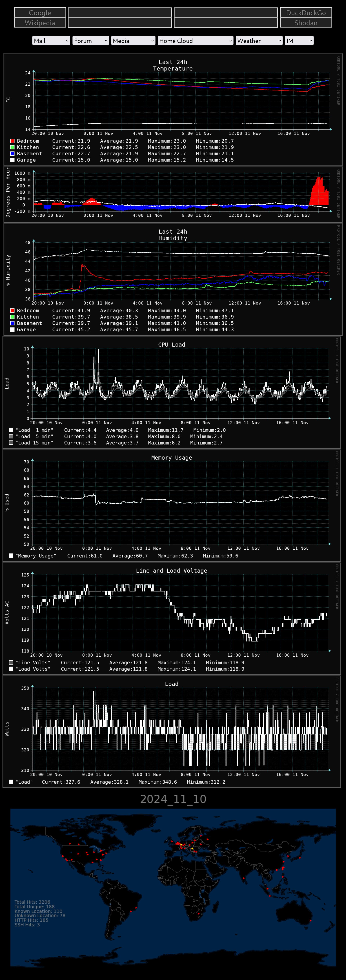Focus the search field next to DuckDuckGo
The width and height of the screenshot is (346, 980).
[x=226, y=13]
